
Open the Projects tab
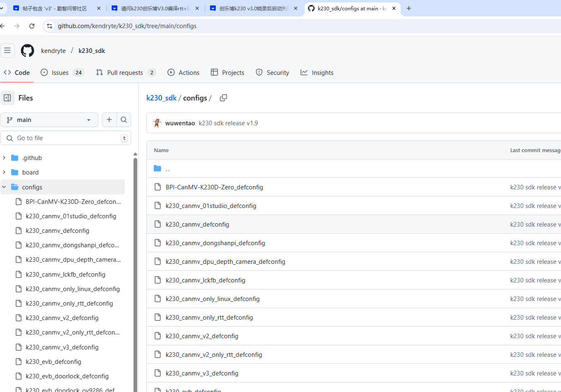click(227, 73)
